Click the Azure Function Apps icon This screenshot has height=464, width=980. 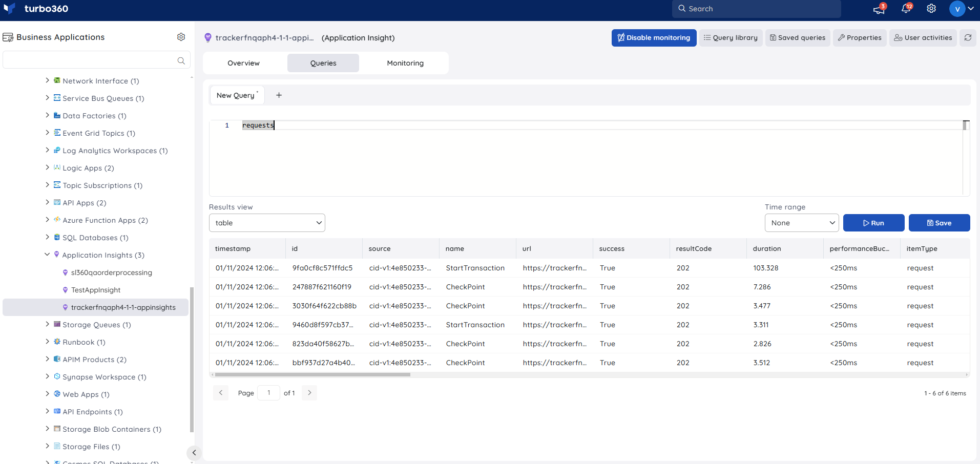coord(57,220)
